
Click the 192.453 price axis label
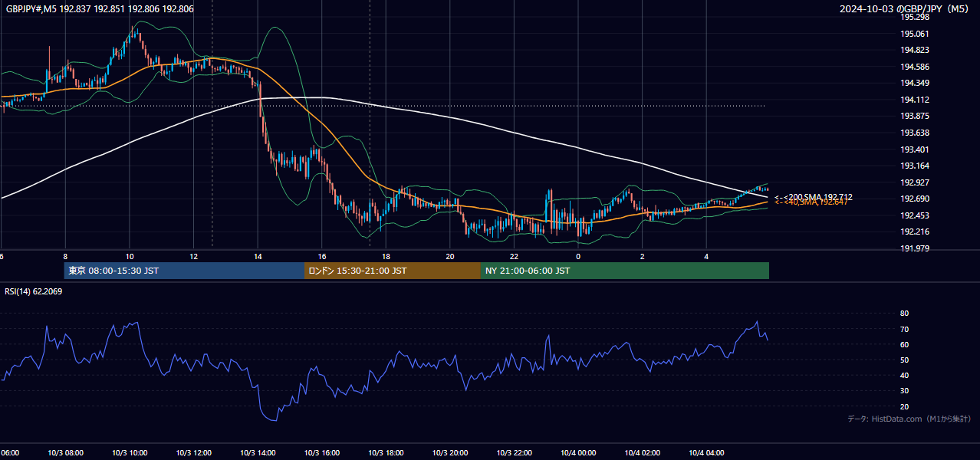tap(915, 215)
